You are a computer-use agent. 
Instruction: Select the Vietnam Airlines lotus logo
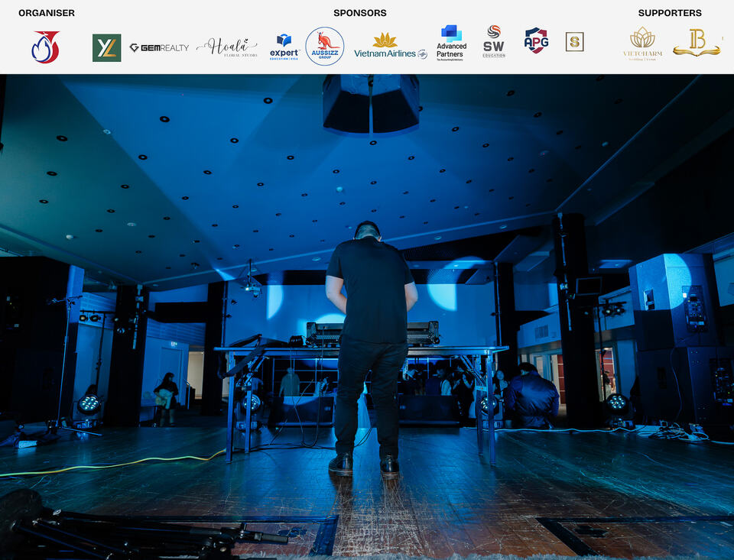pyautogui.click(x=391, y=47)
